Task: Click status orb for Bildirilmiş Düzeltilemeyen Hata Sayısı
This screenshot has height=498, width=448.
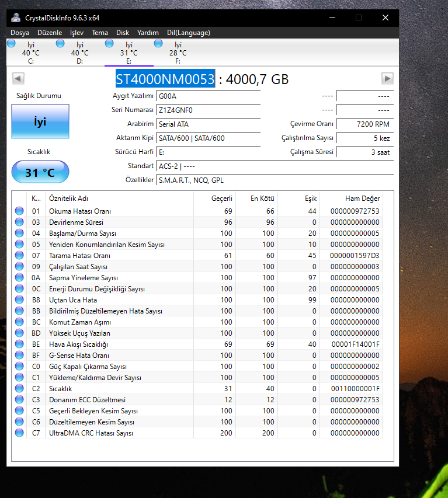Action: (x=19, y=311)
